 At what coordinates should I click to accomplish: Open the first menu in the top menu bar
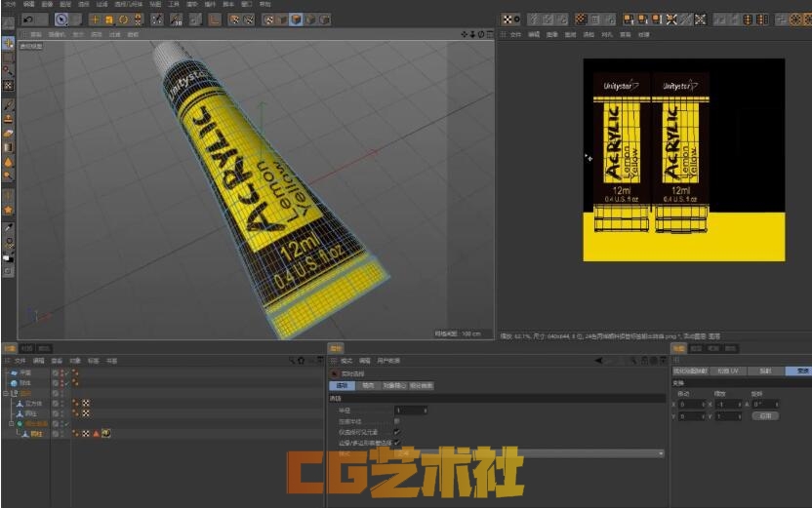pyautogui.click(x=10, y=4)
